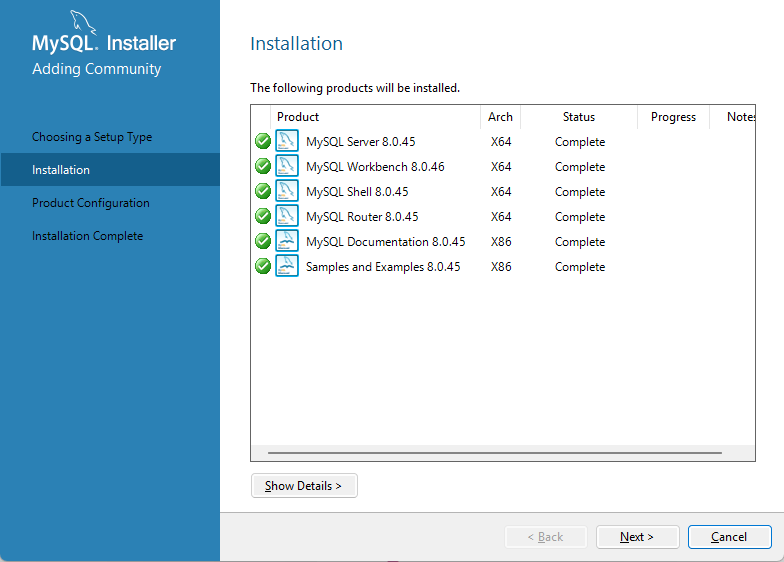The image size is (784, 562).
Task: Click Complete status of Samples and Examples row
Action: tap(580, 267)
